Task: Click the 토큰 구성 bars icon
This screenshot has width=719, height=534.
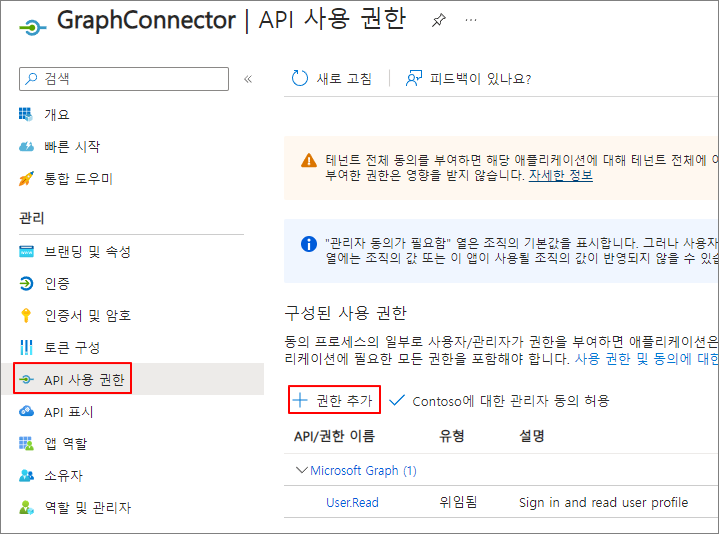Action: 26,347
